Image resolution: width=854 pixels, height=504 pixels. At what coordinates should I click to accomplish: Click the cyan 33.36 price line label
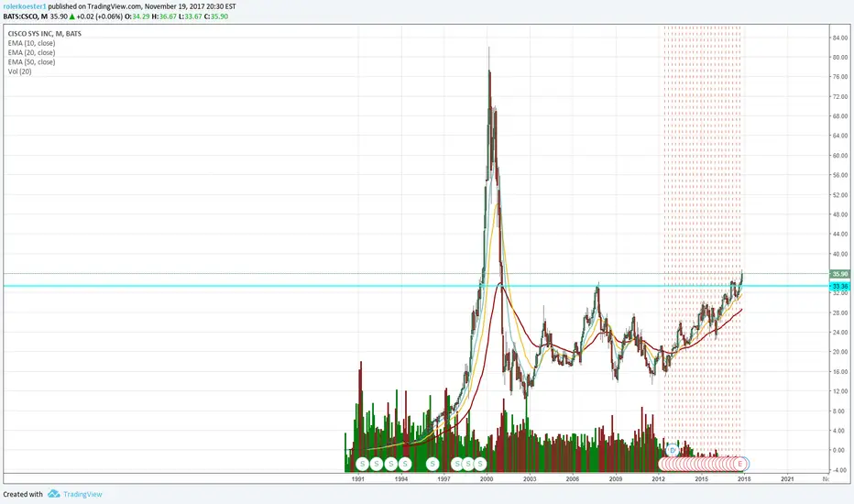tap(840, 286)
